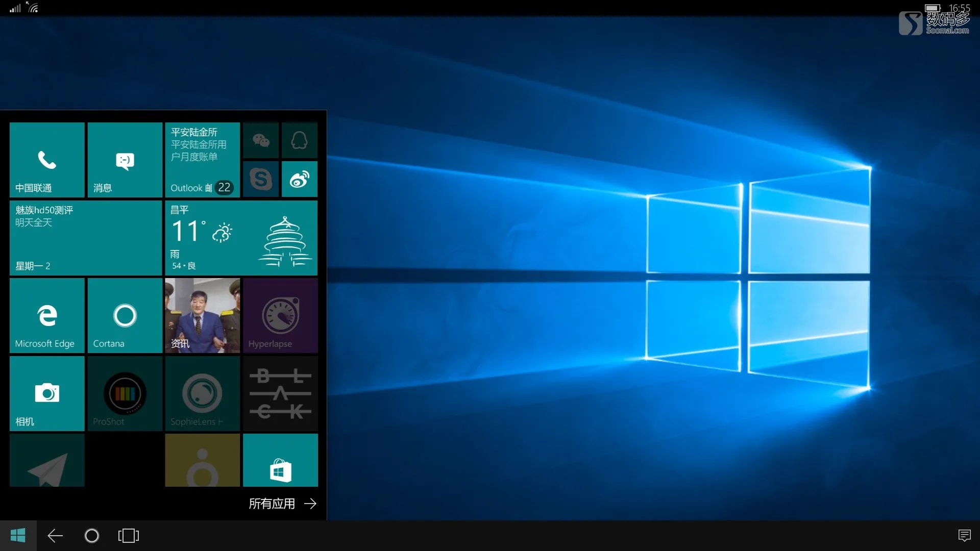This screenshot has width=980, height=551.
Task: Click the battery indicator icon
Action: pos(933,8)
